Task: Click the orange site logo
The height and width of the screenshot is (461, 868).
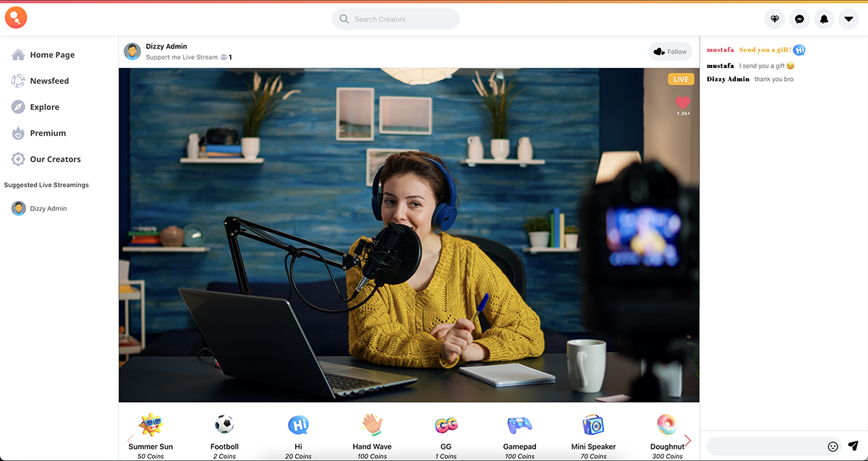Action: click(16, 17)
